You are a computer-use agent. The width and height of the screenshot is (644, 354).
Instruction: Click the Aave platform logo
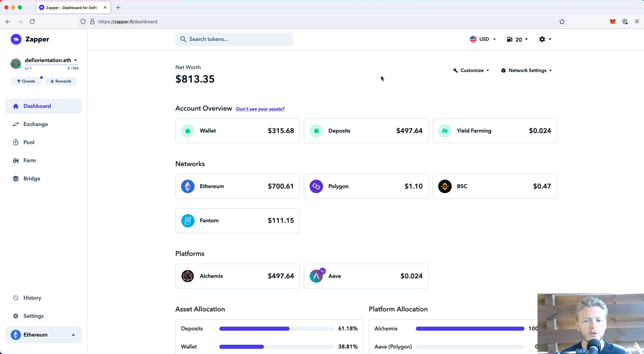click(x=316, y=276)
